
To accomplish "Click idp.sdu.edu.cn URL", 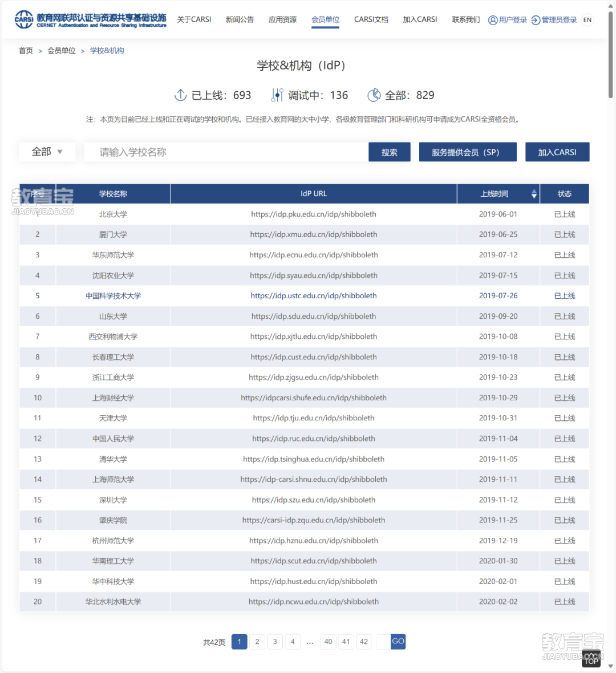I will 314,317.
